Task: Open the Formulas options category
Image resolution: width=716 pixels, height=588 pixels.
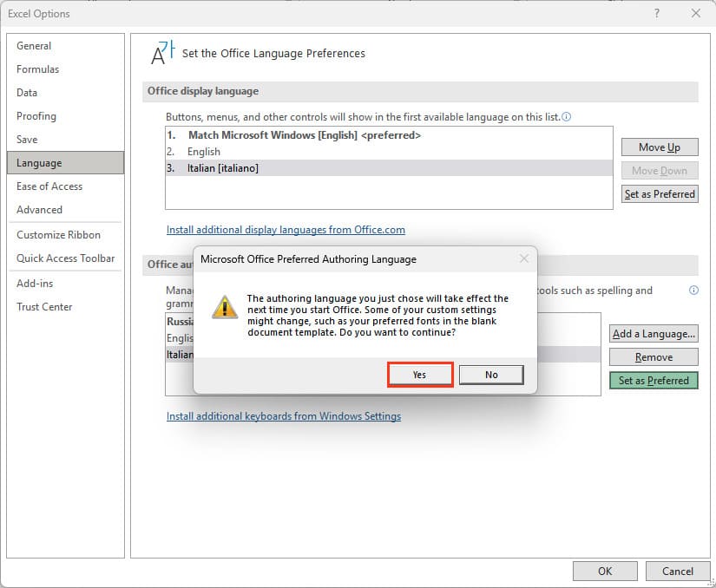Action: (65, 69)
